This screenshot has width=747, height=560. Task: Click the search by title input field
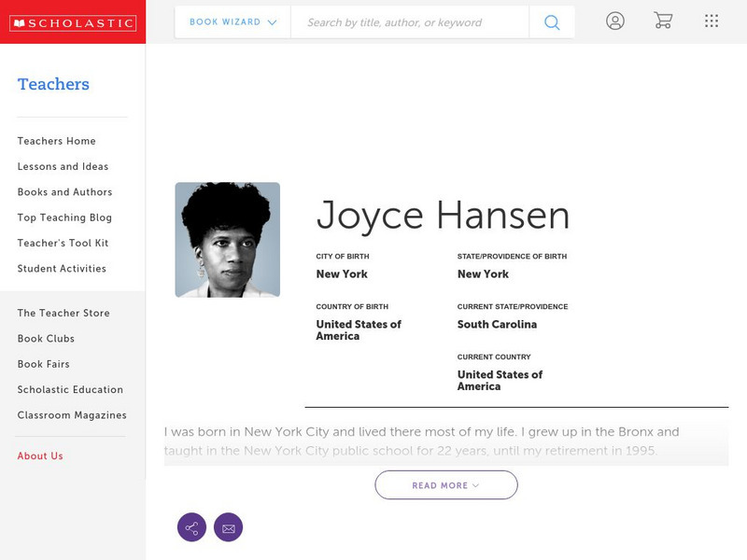(x=409, y=22)
